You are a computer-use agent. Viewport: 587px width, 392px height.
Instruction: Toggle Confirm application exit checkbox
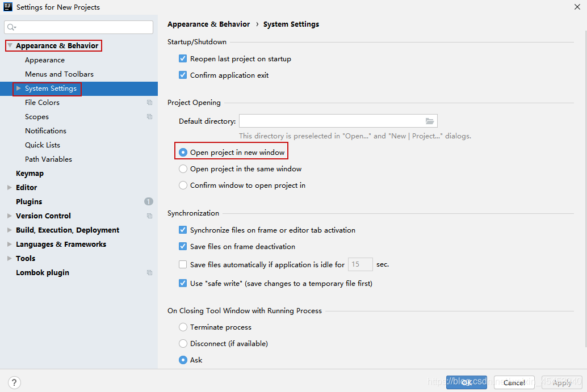pos(183,75)
